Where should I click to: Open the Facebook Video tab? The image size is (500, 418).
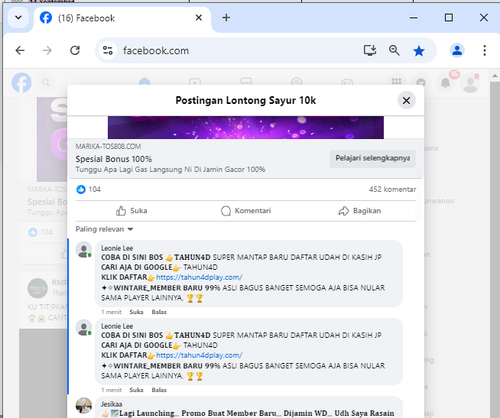pos(195,81)
